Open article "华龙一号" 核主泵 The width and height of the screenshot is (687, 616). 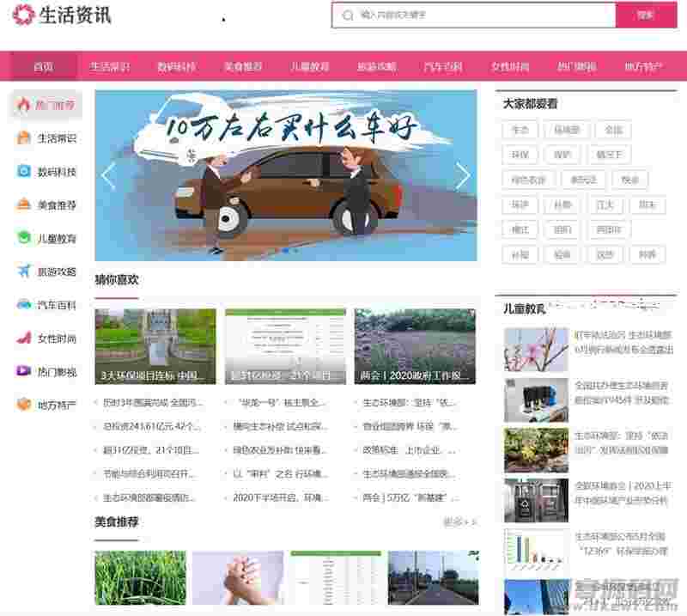[x=280, y=402]
